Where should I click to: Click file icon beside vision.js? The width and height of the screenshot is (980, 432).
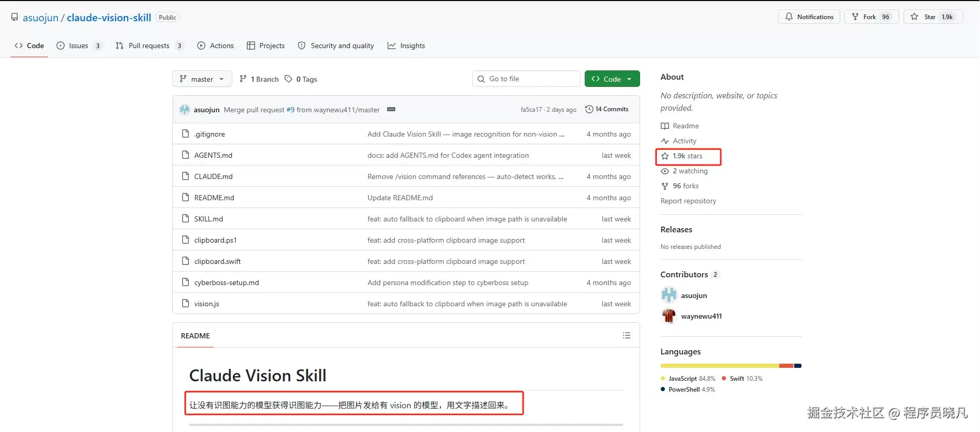[185, 304]
